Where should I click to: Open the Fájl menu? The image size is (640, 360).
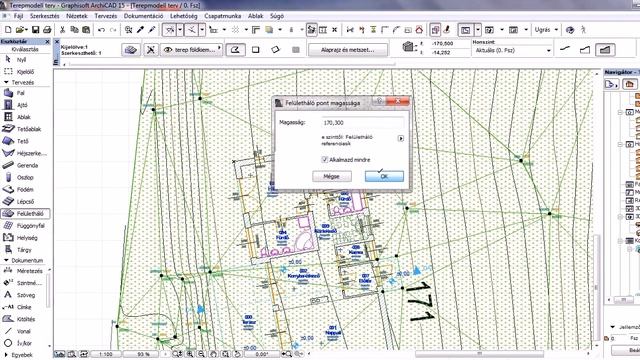tap(18, 16)
